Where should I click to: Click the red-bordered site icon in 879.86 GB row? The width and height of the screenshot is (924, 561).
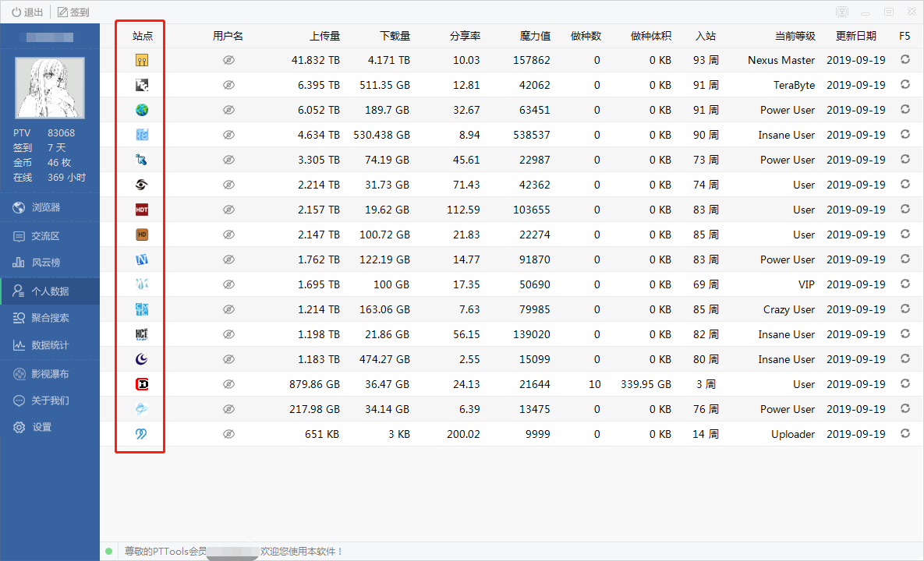[x=141, y=384]
